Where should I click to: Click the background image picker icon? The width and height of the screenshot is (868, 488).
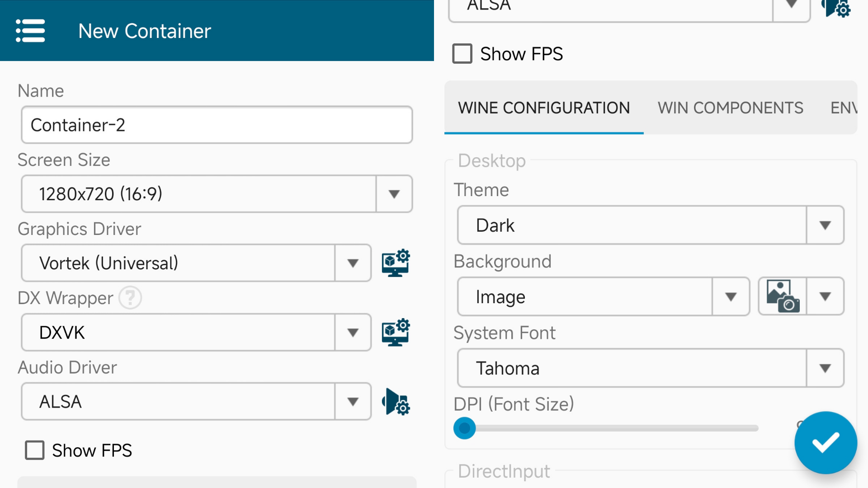pos(783,296)
